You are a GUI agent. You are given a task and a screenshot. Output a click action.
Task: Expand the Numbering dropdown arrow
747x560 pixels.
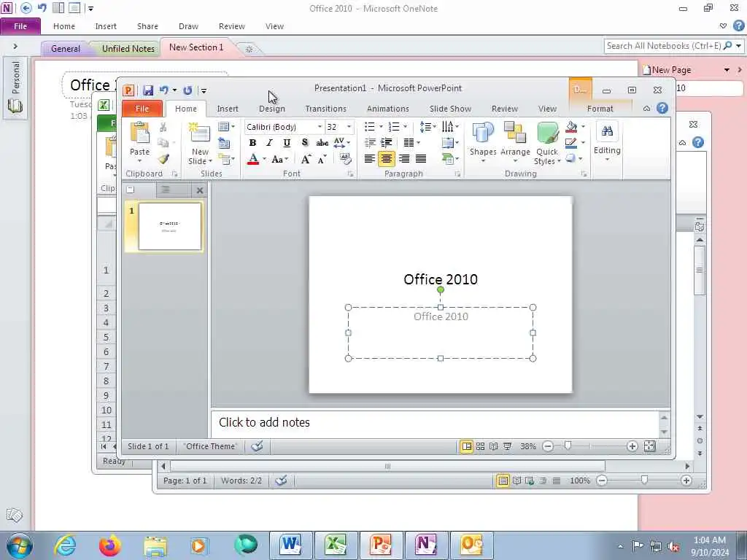[405, 127]
